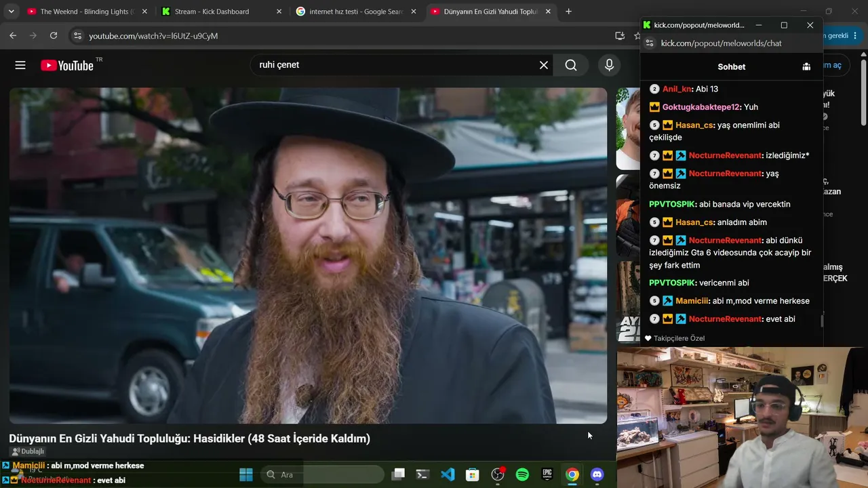Switch to Chrome on the taskbar
Screen dimensions: 868x488
(572, 474)
